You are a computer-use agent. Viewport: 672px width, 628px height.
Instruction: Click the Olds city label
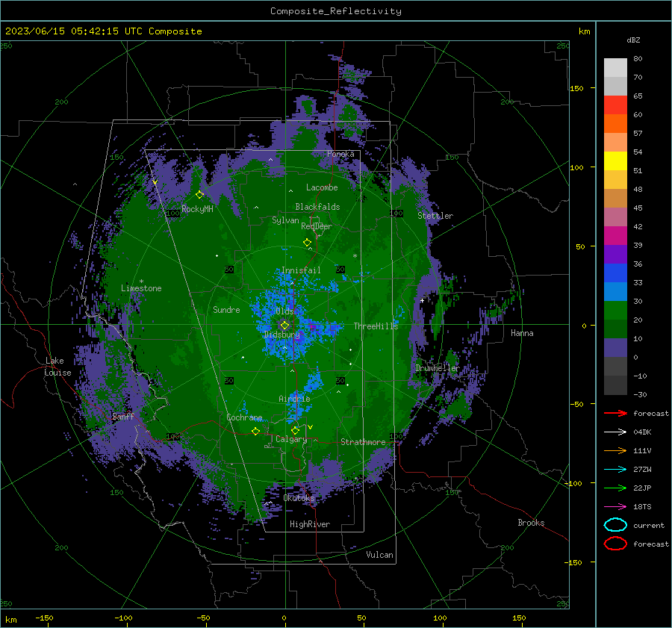(x=284, y=311)
